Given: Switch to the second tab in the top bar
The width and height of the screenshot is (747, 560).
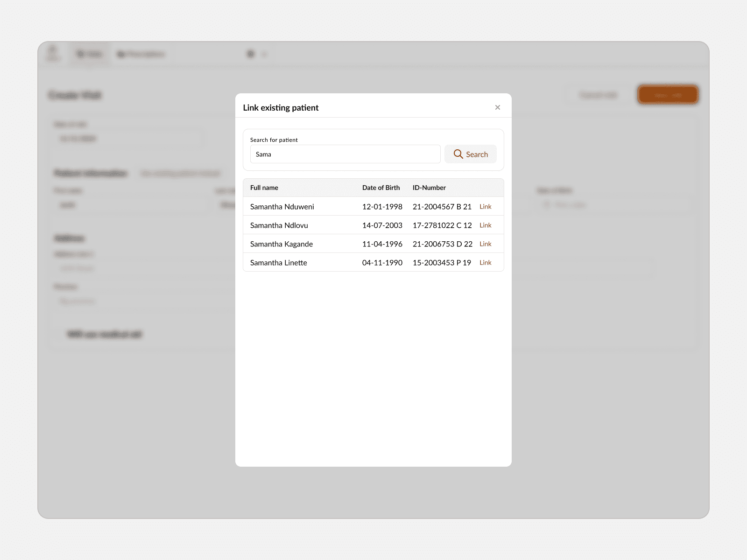Looking at the screenshot, I should pyautogui.click(x=140, y=54).
